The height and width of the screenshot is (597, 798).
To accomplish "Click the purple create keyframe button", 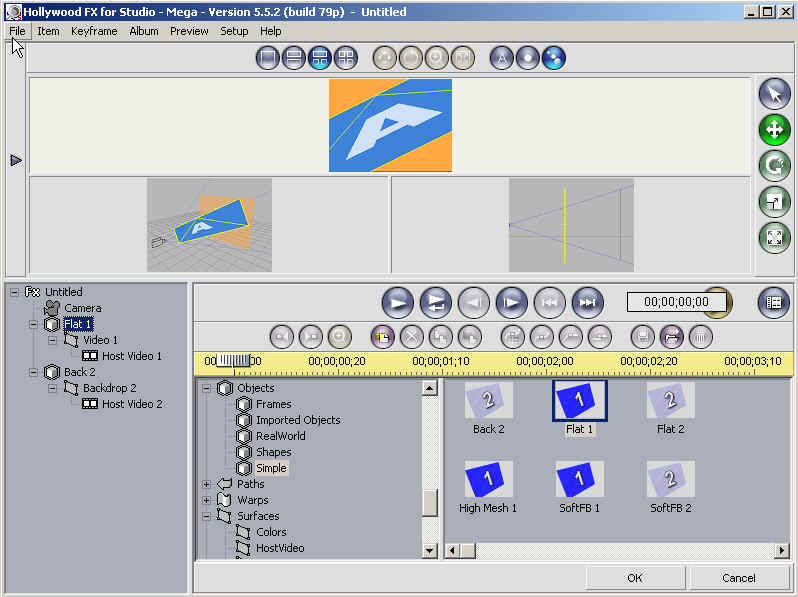I will [383, 337].
